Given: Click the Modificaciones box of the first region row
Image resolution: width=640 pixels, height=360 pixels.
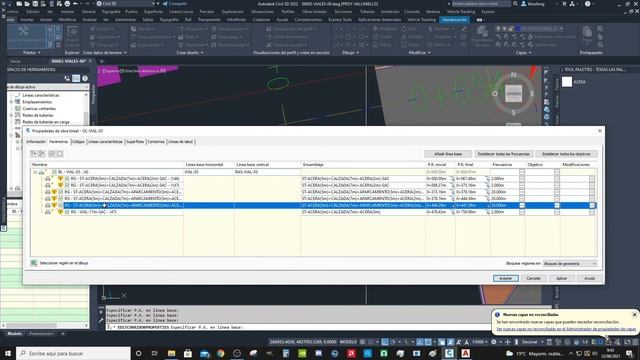Looking at the screenshot, I should (592, 179).
